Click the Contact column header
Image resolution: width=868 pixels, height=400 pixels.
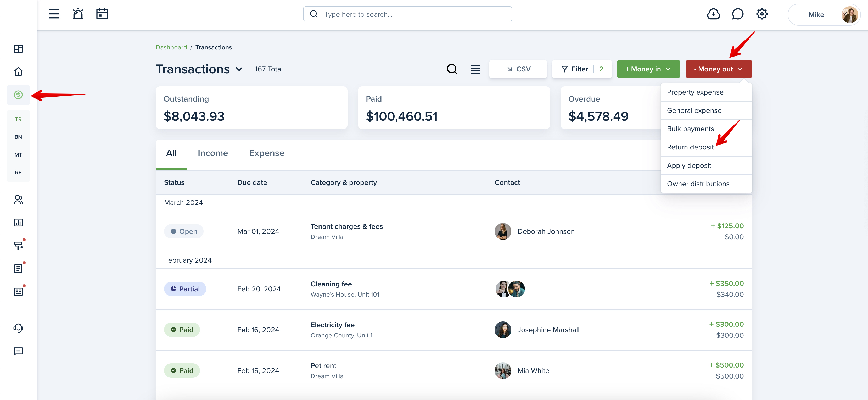[507, 183]
